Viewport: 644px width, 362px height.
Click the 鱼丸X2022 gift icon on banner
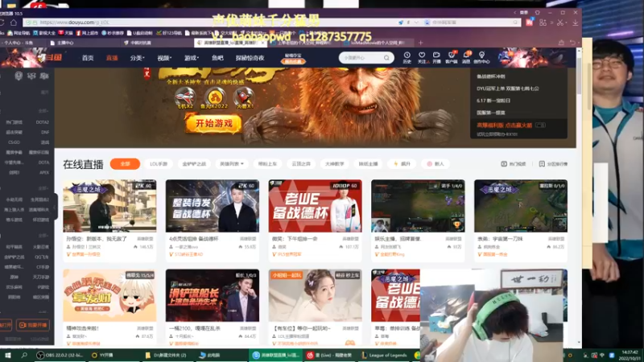coord(214,98)
